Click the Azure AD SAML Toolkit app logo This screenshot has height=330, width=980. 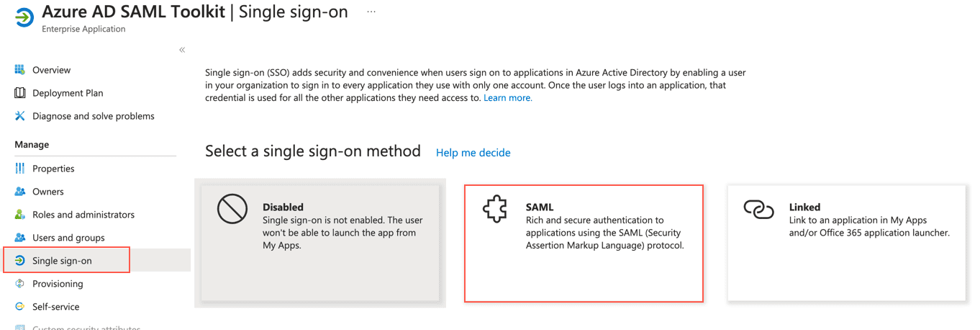(24, 18)
